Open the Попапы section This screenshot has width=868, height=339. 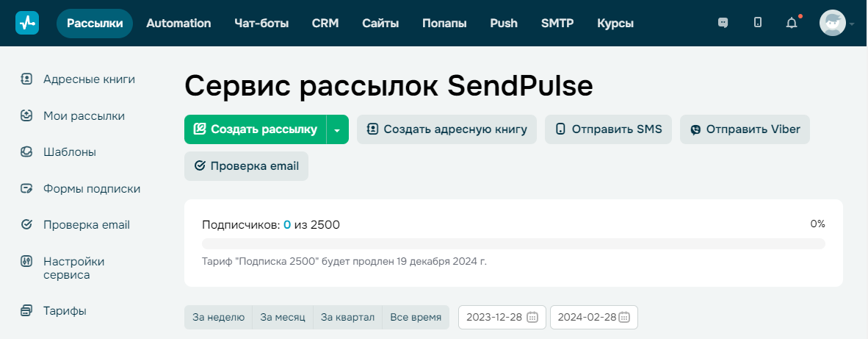point(444,24)
